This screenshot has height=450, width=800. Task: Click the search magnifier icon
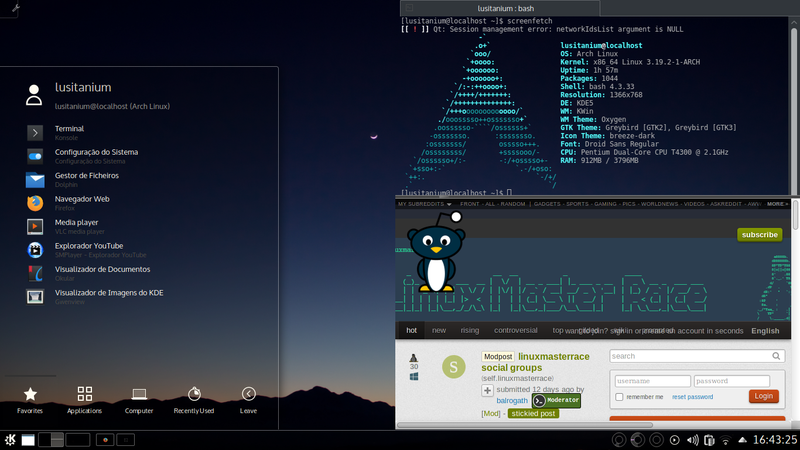(776, 356)
